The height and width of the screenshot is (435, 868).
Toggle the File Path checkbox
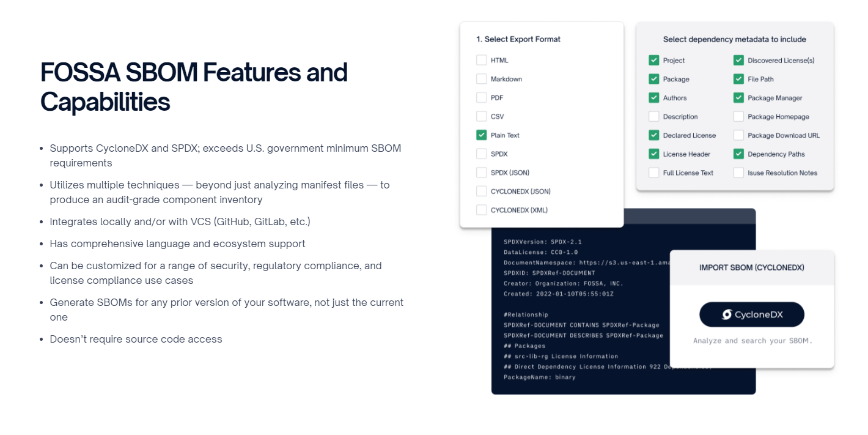coord(738,79)
